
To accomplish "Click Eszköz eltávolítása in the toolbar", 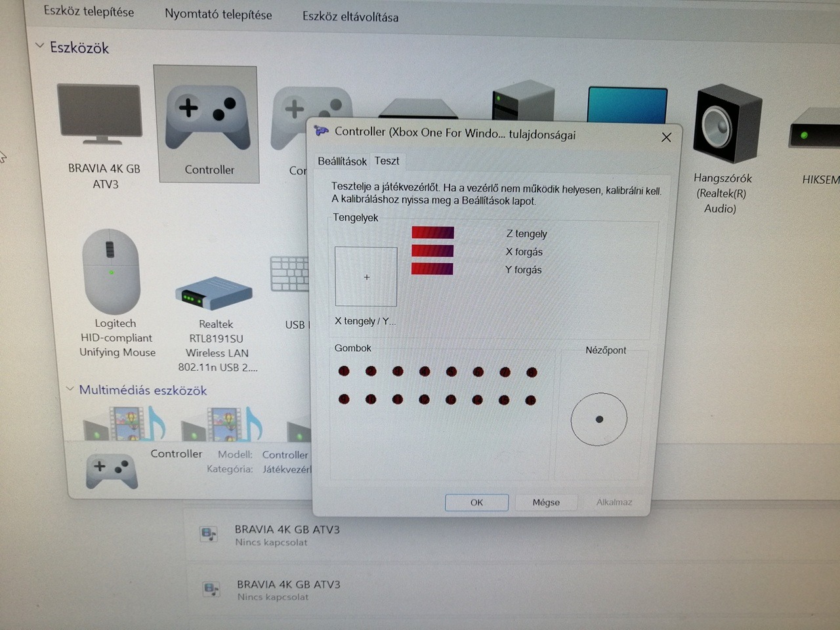I will (350, 16).
